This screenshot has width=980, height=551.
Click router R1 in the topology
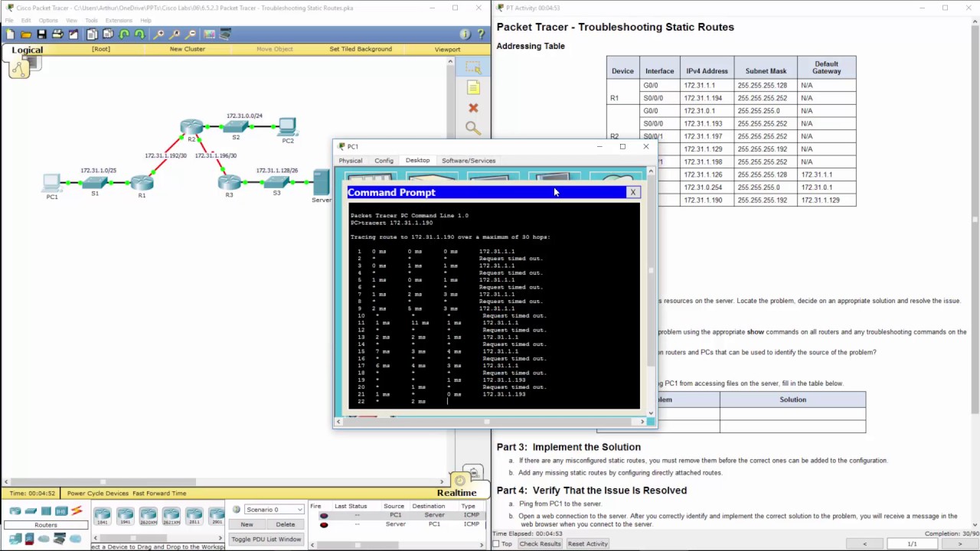click(x=142, y=184)
